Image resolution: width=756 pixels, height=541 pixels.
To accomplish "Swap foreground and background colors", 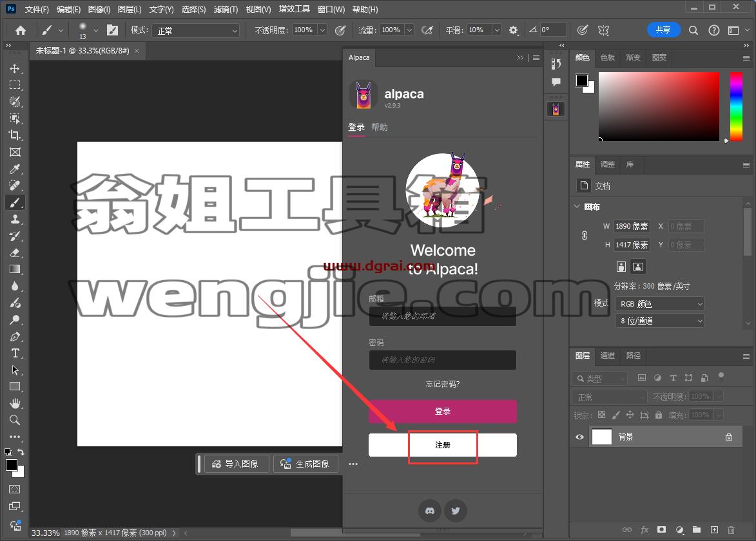I will coord(21,452).
